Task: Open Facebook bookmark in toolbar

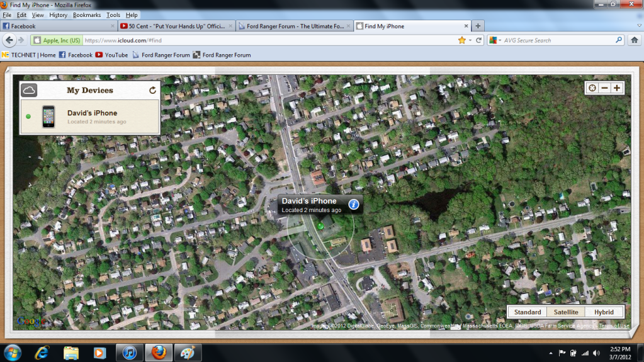Action: click(76, 55)
